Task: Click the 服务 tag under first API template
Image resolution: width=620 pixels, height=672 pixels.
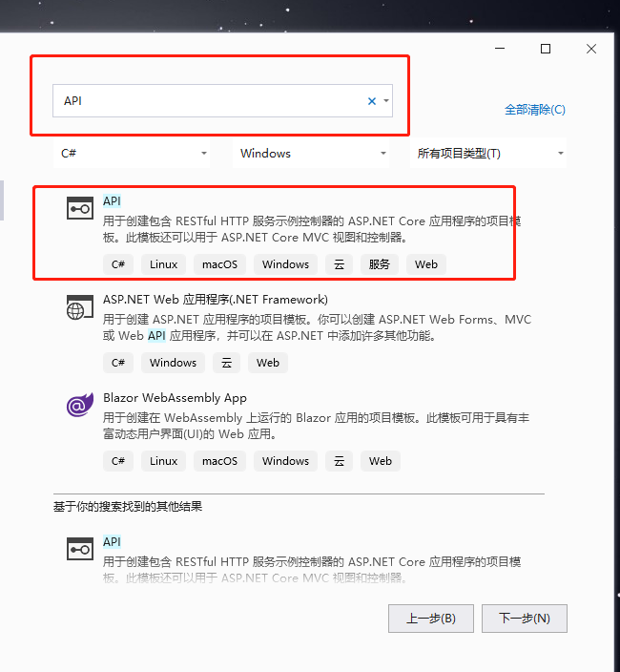Action: [380, 264]
